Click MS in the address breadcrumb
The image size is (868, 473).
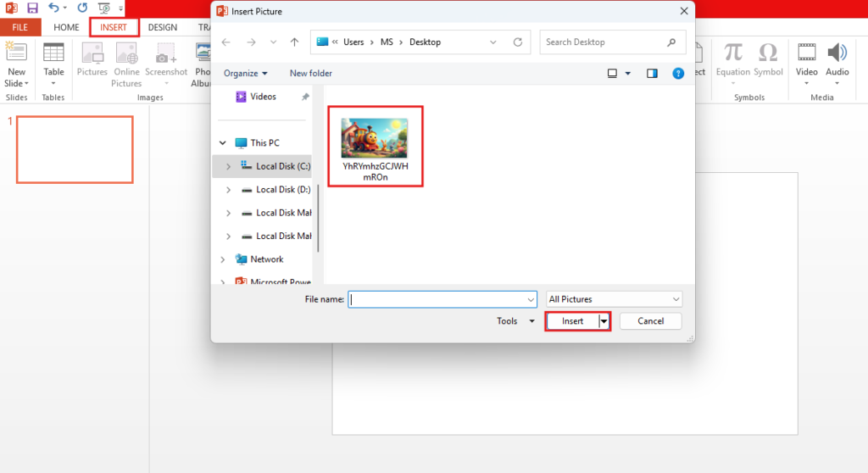pos(387,42)
